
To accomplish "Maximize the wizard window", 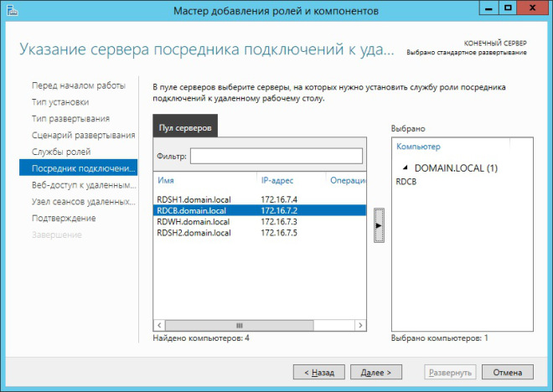I will click(507, 9).
